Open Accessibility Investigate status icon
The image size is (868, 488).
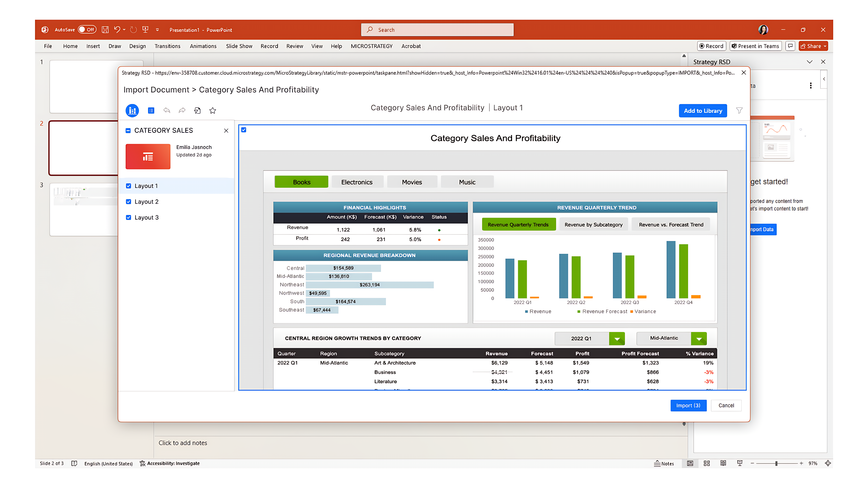coord(143,463)
